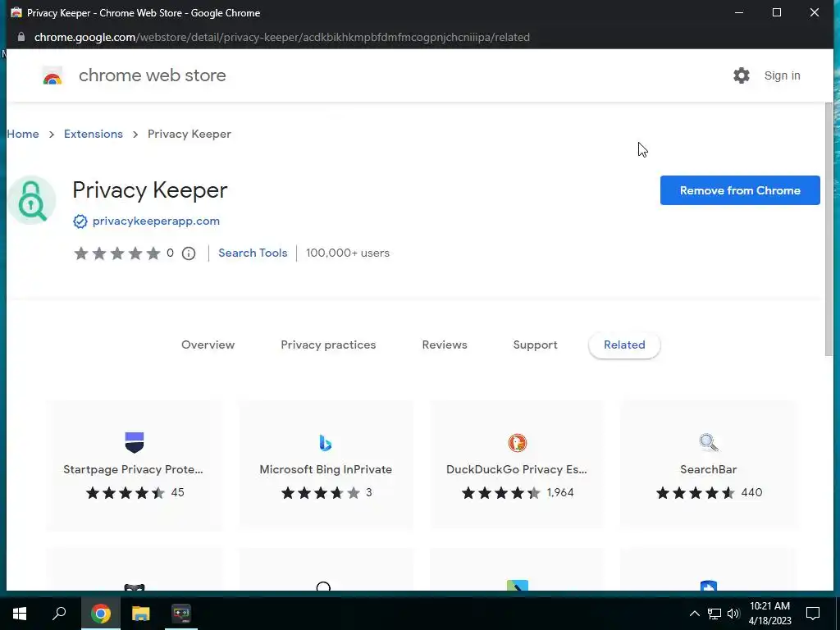Click the Privacy Keeper heading
This screenshot has height=630, width=840.
click(150, 190)
